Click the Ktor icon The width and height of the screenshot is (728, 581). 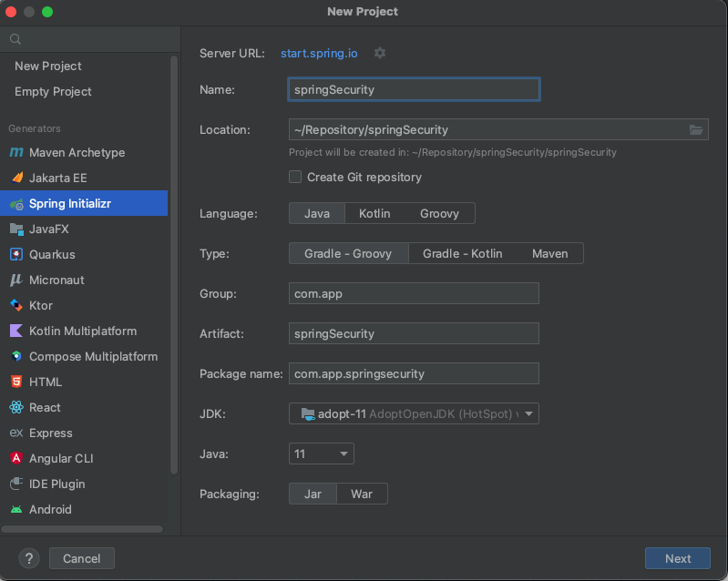(16, 305)
